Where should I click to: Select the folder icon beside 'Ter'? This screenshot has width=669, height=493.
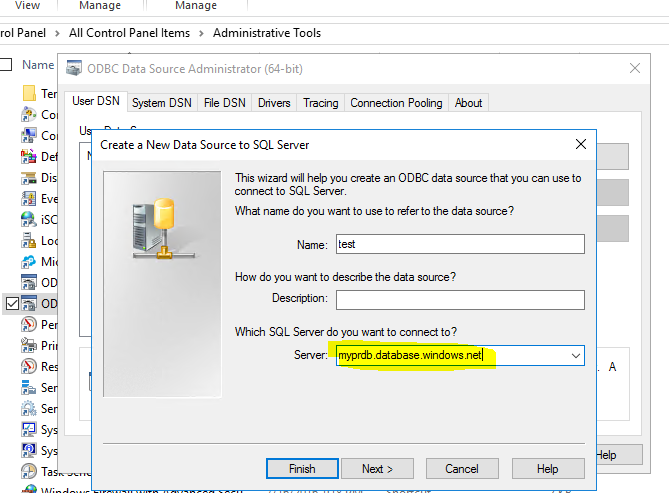click(x=29, y=93)
